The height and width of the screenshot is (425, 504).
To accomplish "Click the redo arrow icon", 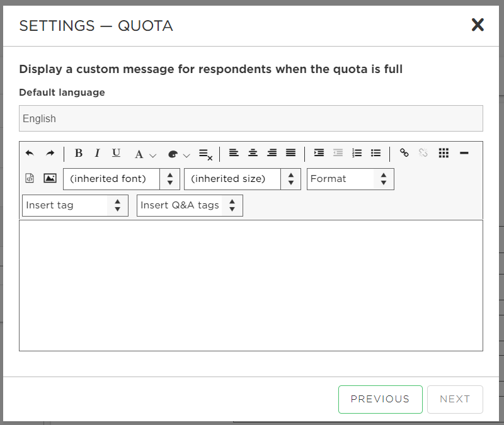I will coord(50,153).
